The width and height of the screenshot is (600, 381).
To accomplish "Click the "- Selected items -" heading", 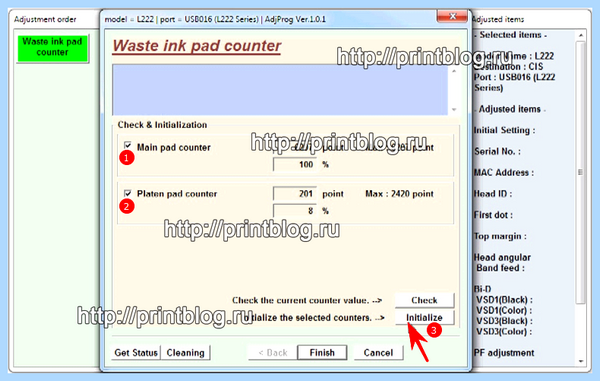I will point(510,35).
